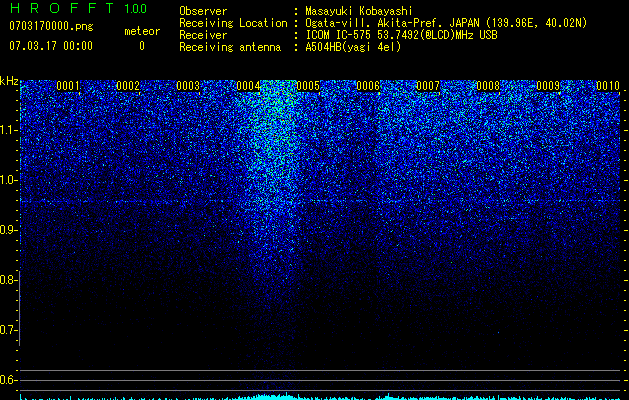Click the 0.9 frequency axis label

click(x=9, y=230)
